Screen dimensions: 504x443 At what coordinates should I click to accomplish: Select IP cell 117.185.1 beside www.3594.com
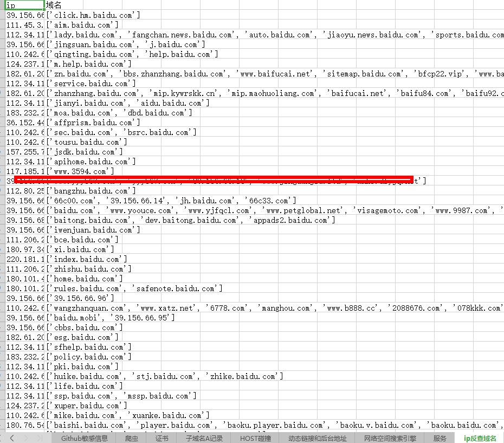pyautogui.click(x=25, y=171)
